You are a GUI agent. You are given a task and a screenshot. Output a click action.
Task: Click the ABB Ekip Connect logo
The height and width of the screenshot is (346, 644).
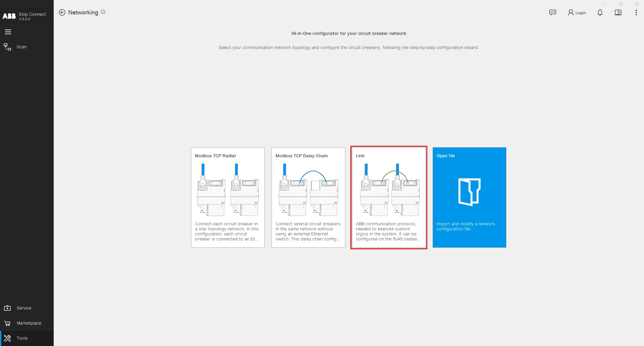(x=24, y=16)
